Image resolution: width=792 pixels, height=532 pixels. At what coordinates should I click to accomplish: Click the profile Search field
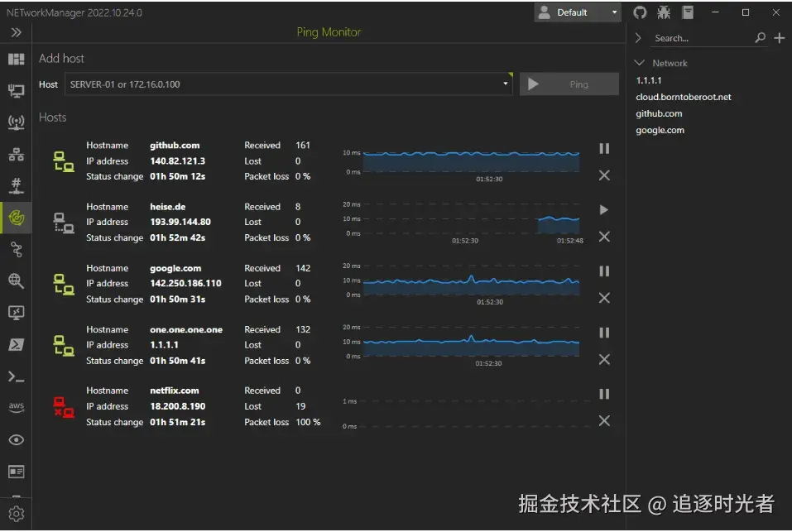pos(702,38)
